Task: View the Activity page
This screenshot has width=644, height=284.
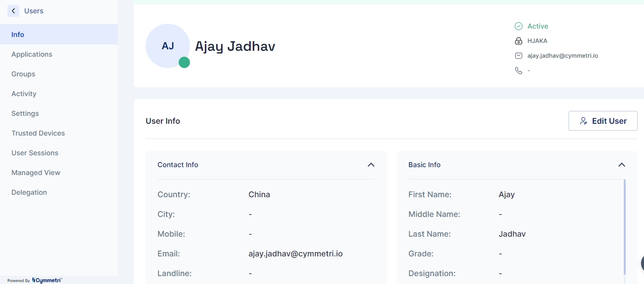Action: point(24,94)
